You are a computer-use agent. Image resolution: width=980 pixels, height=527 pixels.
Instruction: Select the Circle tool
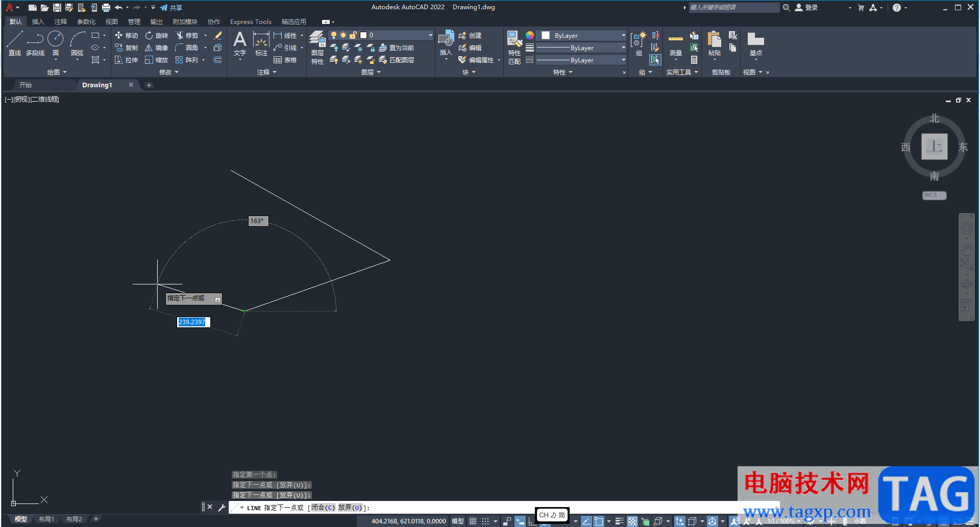point(55,40)
